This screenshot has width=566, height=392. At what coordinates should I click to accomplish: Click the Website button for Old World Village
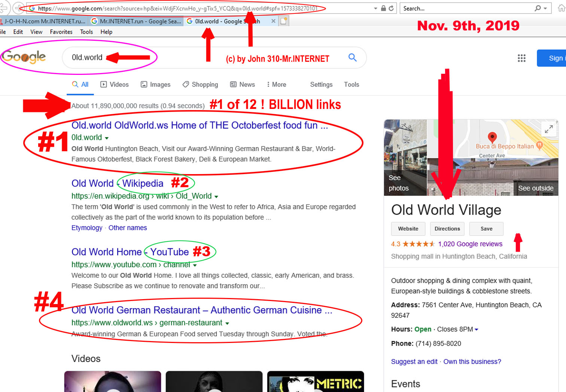click(408, 229)
